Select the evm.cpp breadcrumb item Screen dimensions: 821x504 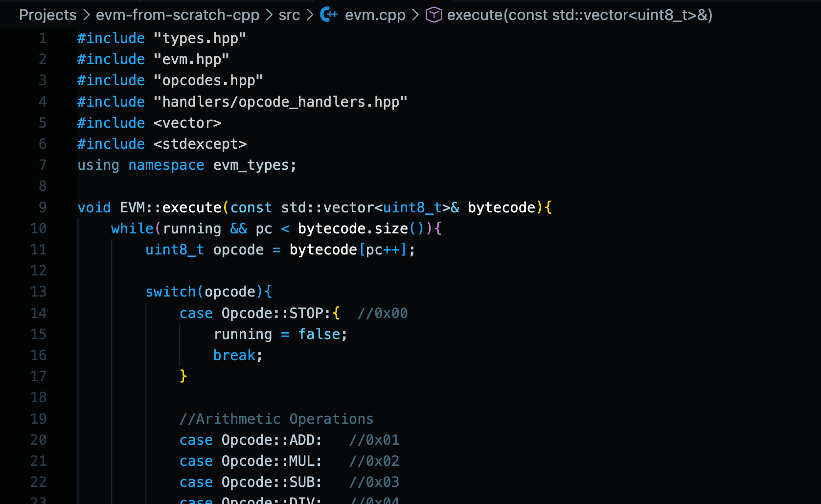pyautogui.click(x=375, y=15)
